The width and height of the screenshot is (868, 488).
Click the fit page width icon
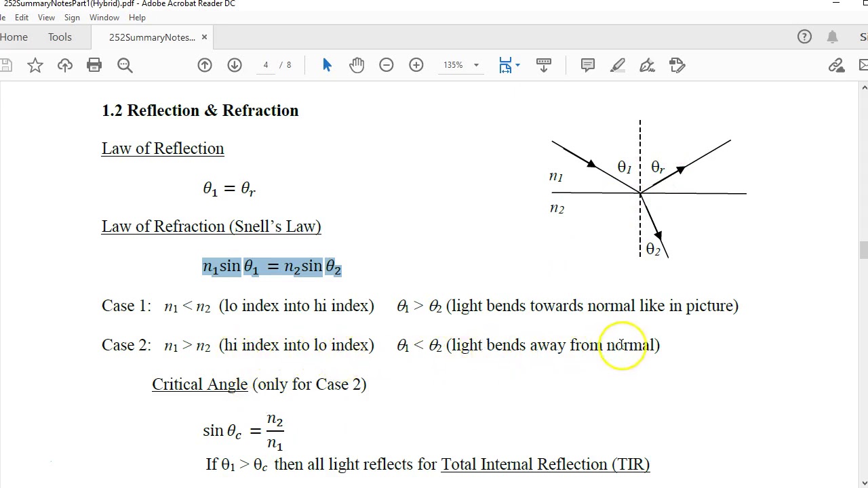click(505, 65)
